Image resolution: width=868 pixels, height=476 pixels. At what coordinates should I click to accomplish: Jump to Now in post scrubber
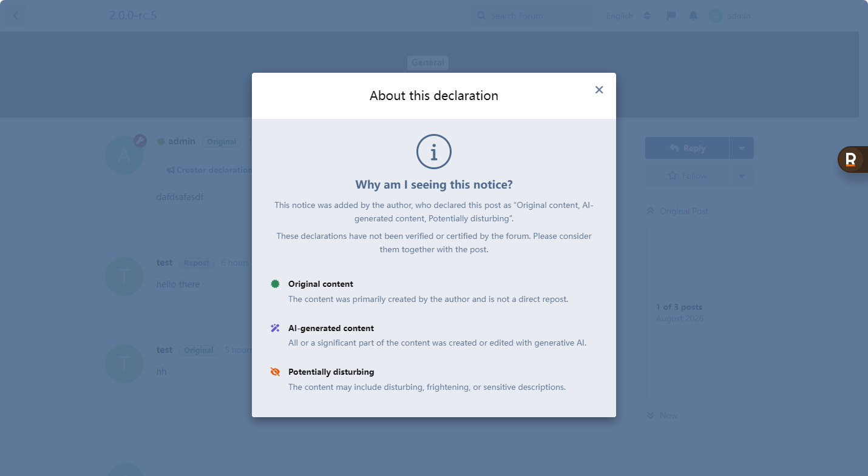point(662,415)
